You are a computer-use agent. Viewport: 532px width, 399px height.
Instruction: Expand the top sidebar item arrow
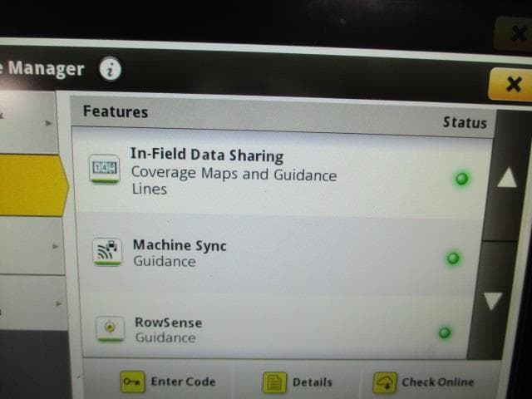48,123
